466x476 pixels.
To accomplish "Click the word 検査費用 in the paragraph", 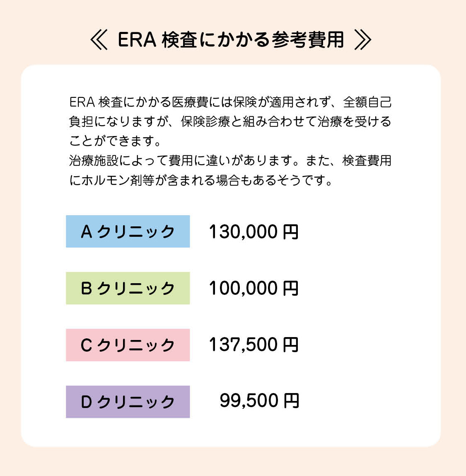I will 367,160.
